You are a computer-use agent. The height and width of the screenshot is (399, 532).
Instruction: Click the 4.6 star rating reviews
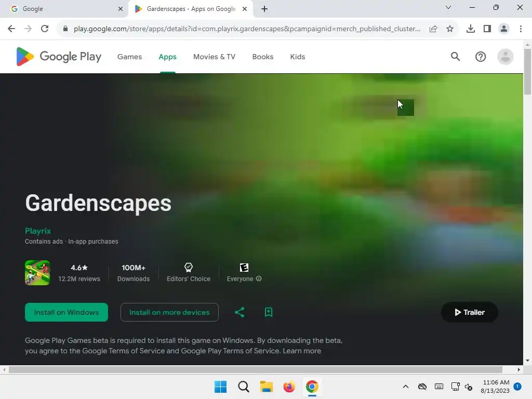coord(79,273)
